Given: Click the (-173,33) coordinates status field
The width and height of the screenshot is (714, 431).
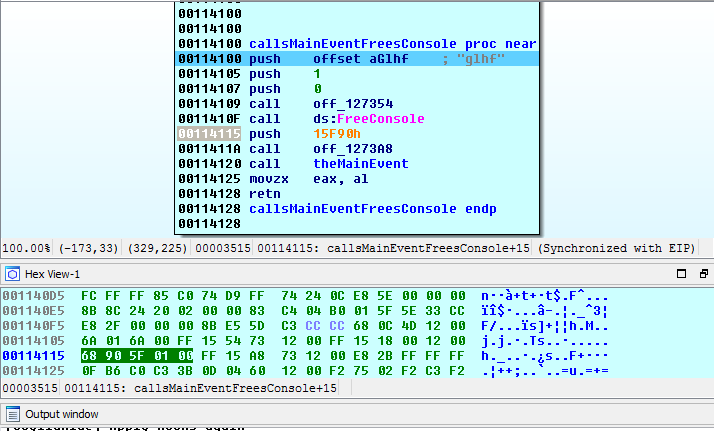Looking at the screenshot, I should [x=88, y=248].
